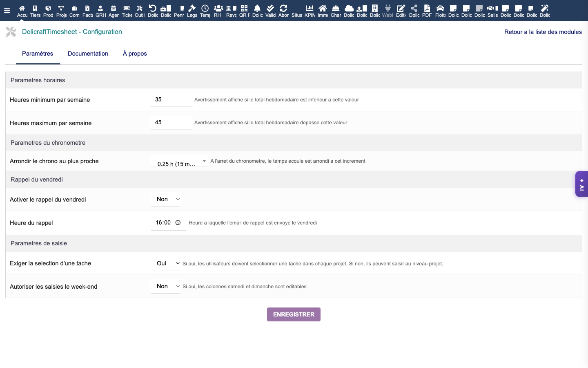Open Activer le rappel du vendredi dropdown
The height and width of the screenshot is (368, 588).
pyautogui.click(x=165, y=199)
